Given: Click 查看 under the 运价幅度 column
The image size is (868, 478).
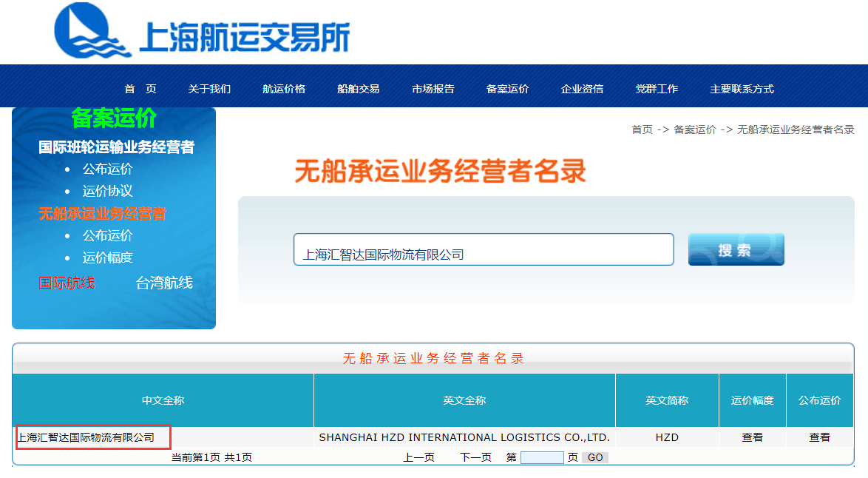Looking at the screenshot, I should pyautogui.click(x=752, y=437).
